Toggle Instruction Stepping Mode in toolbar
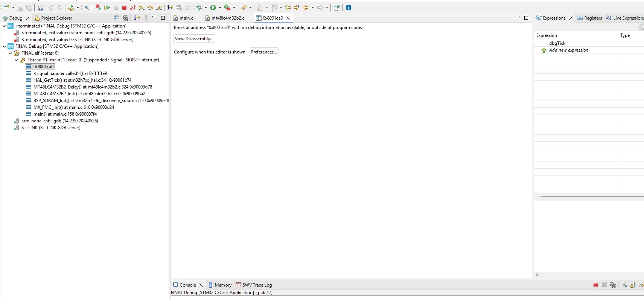Screen dimensions: 644x299 pyautogui.click(x=170, y=8)
